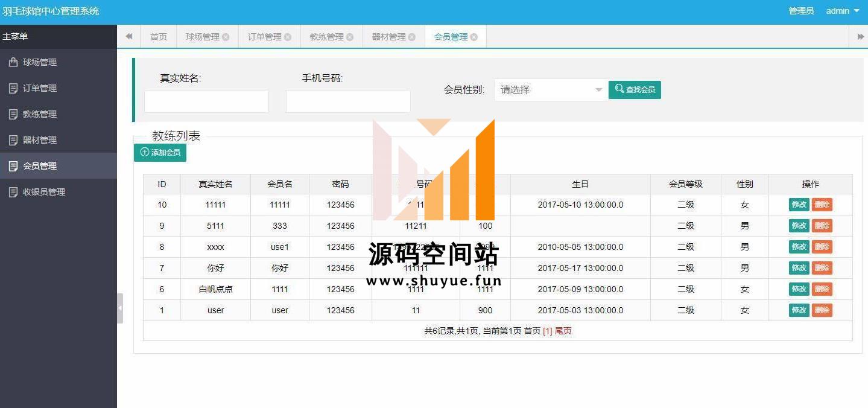Click the 教练管理 document icon in sidebar
Screen dimensions: 868x408
point(13,114)
